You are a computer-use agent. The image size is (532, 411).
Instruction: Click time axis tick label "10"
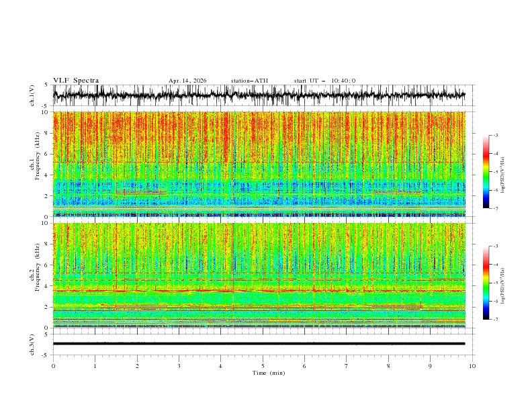pos(472,366)
